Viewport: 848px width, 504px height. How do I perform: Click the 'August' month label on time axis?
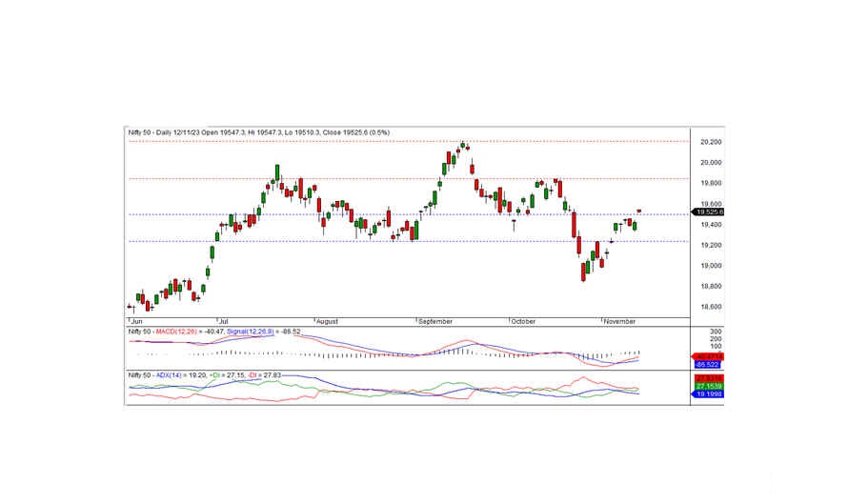tap(327, 321)
